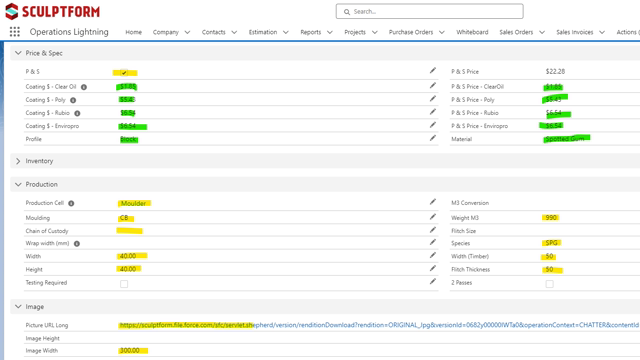
Task: Open the Purchase Orders tab
Action: tap(411, 32)
